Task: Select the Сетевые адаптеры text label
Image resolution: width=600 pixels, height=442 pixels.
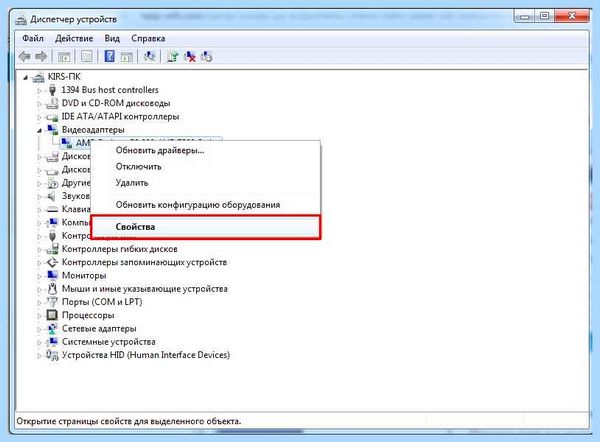Action: (x=99, y=329)
